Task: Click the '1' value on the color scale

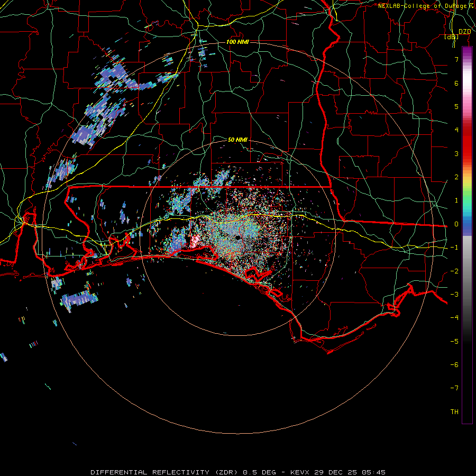Action: [456, 200]
